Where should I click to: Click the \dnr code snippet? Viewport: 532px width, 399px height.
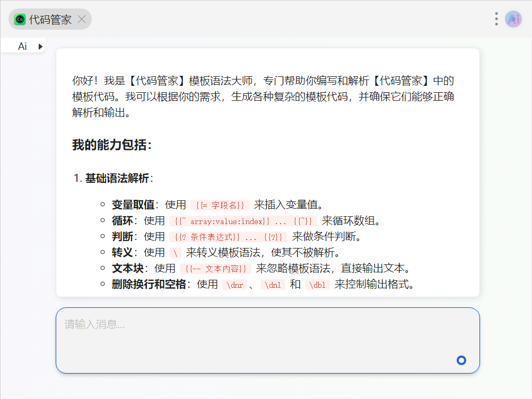pos(234,285)
